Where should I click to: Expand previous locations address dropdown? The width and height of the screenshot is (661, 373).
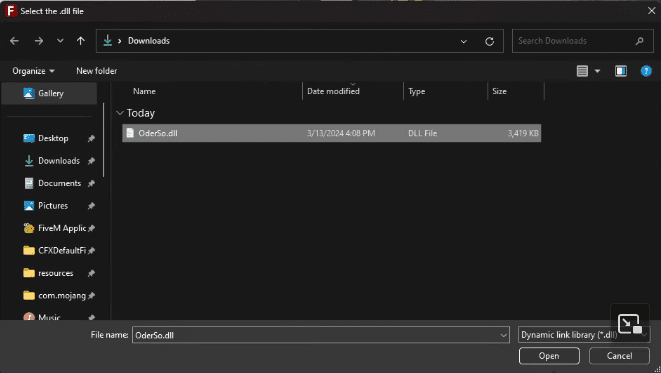coord(464,41)
